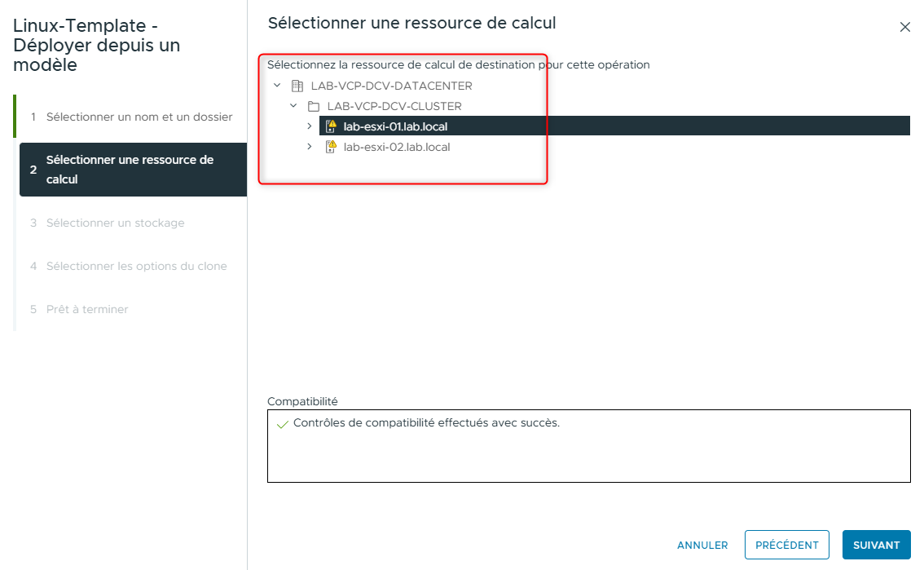Open step Sélectionner les options du clone
Image resolution: width=924 pixels, height=570 pixels.
pyautogui.click(x=137, y=266)
